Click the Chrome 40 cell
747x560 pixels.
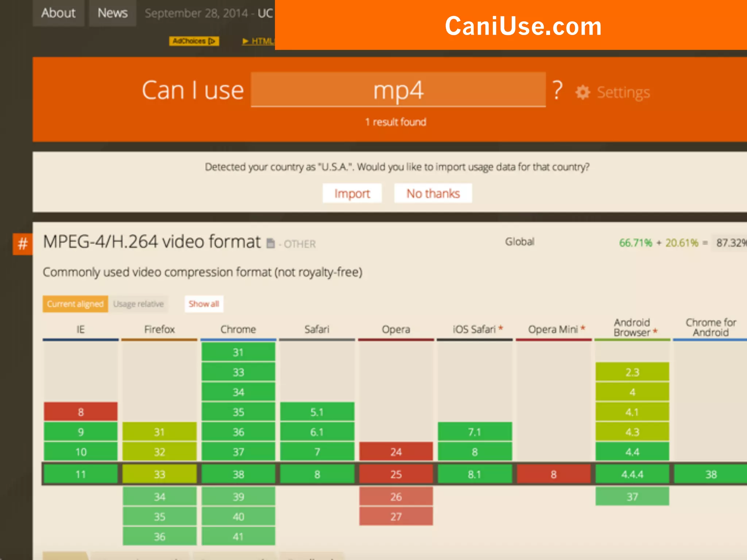pyautogui.click(x=238, y=516)
